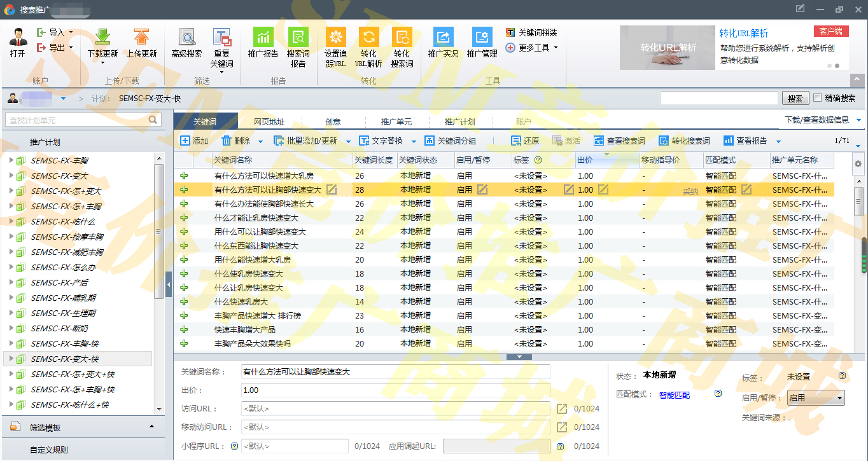
Task: Switch to the 推广单元 tab
Action: pos(396,121)
